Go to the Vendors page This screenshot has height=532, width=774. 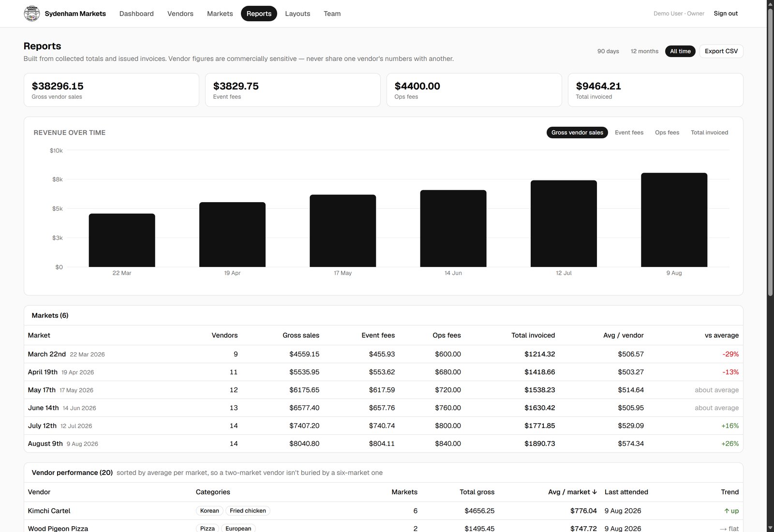coord(180,14)
